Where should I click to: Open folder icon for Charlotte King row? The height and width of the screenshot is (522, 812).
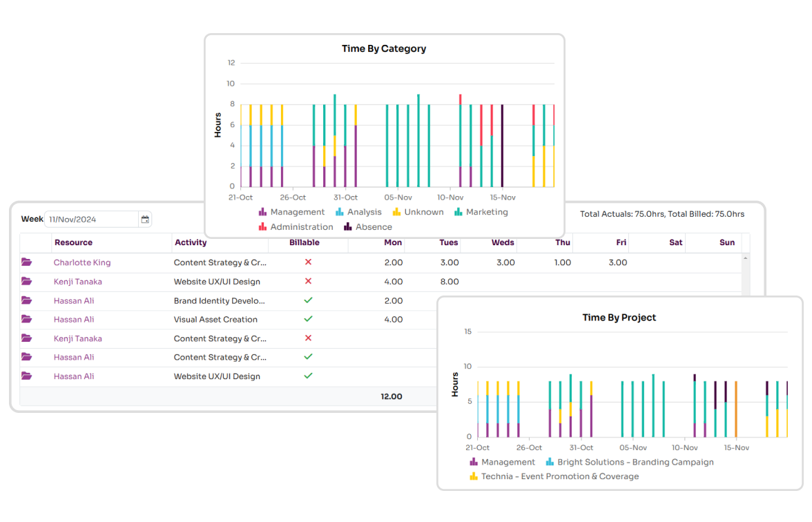click(26, 262)
